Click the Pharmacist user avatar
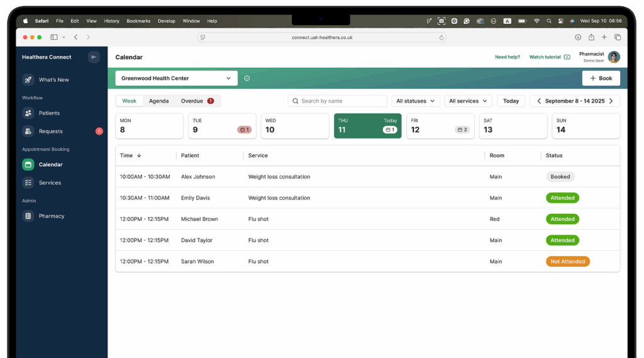The image size is (644, 358). pos(613,57)
